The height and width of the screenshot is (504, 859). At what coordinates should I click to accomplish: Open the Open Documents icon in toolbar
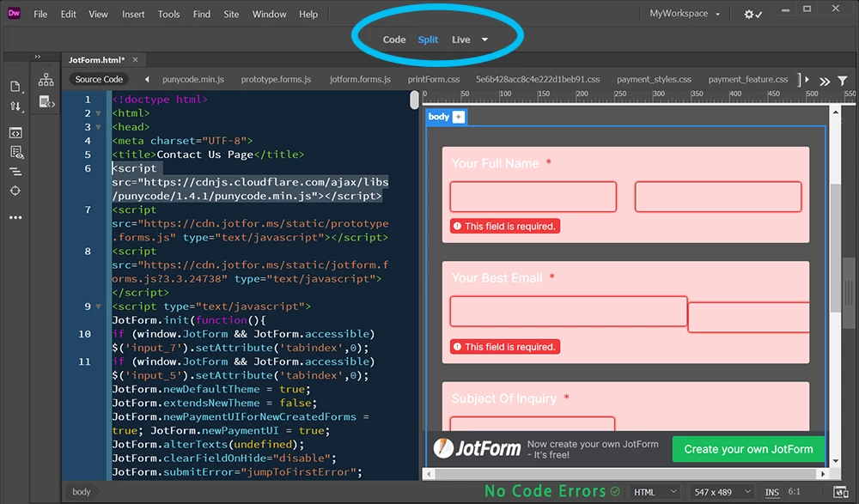pyautogui.click(x=15, y=87)
